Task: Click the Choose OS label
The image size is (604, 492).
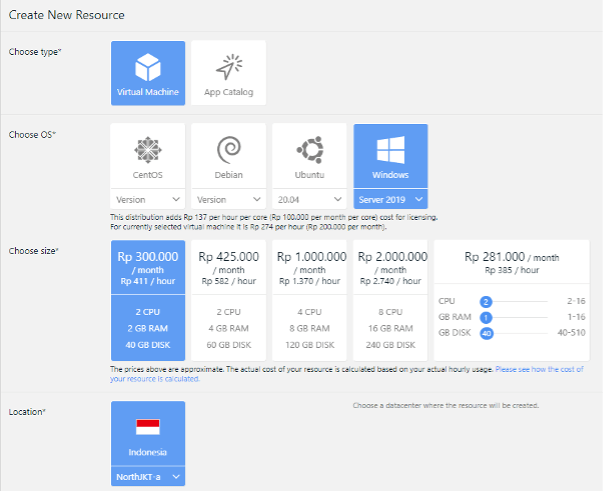Action: (32, 134)
